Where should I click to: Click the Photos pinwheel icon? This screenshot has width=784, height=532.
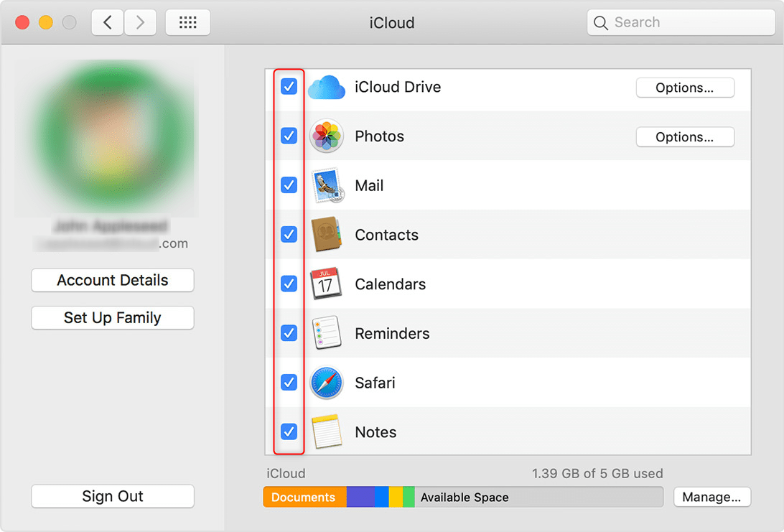click(327, 136)
